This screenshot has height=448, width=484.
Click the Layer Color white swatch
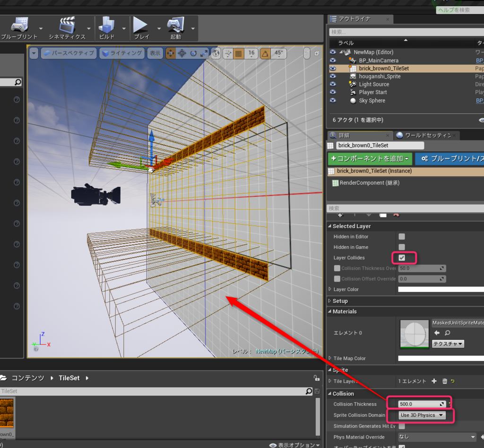click(441, 289)
